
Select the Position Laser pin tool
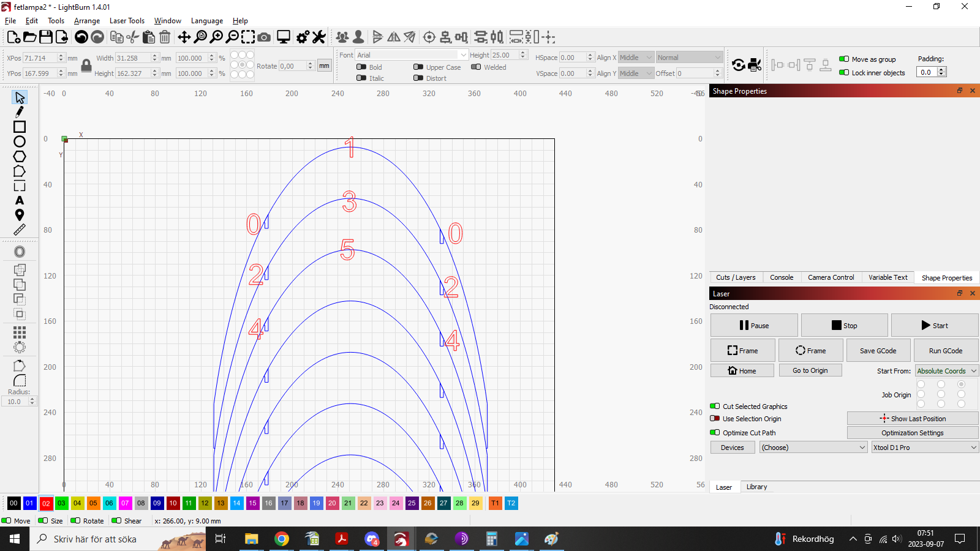click(x=20, y=215)
